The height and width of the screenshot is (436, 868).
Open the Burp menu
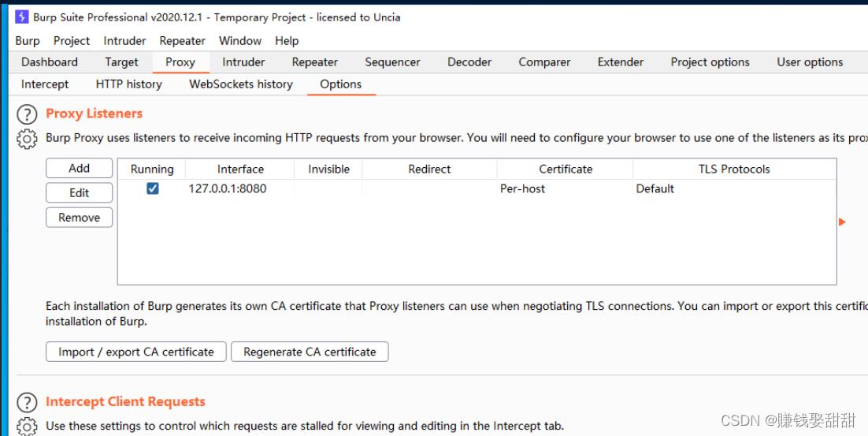coord(27,40)
